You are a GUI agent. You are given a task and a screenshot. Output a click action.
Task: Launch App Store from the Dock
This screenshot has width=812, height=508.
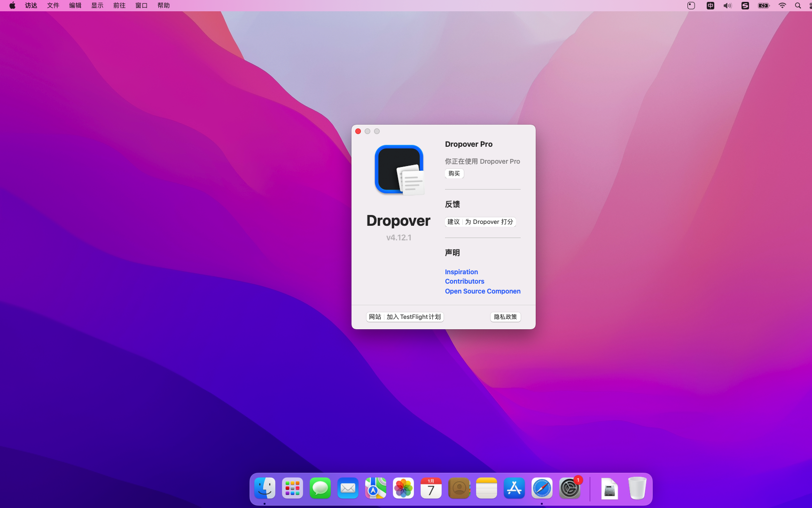click(x=515, y=488)
